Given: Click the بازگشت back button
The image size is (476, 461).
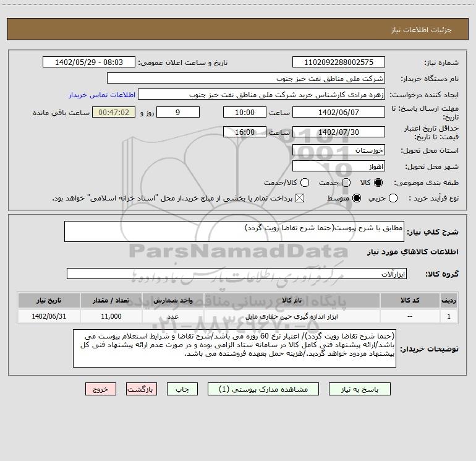Looking at the screenshot, I should (x=142, y=389).
